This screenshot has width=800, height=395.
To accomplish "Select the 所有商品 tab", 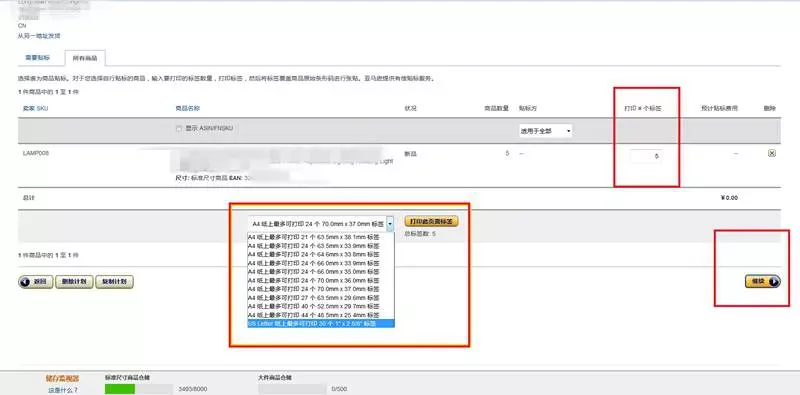I will point(85,59).
